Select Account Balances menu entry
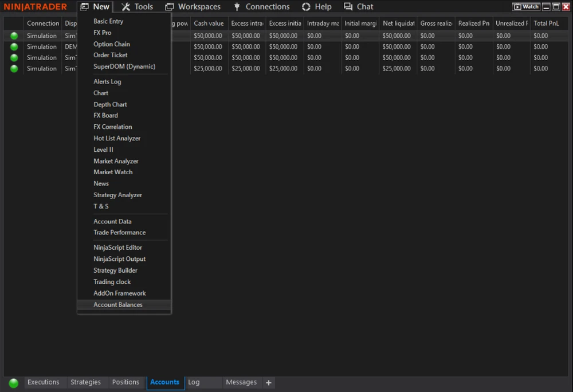Image resolution: width=573 pixels, height=392 pixels. pos(124,305)
